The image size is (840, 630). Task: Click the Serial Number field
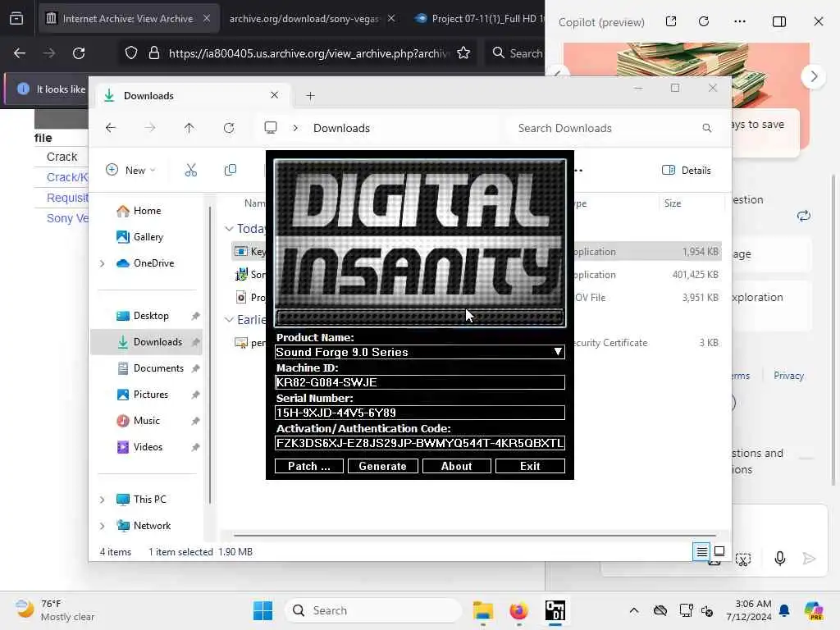420,413
